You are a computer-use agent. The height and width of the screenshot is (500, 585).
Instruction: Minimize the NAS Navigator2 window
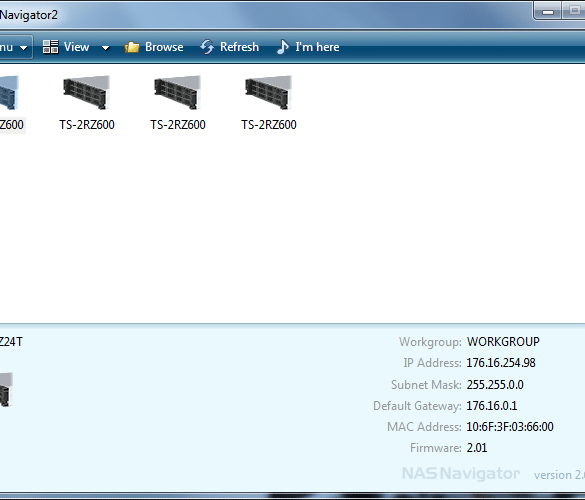tap(547, 10)
